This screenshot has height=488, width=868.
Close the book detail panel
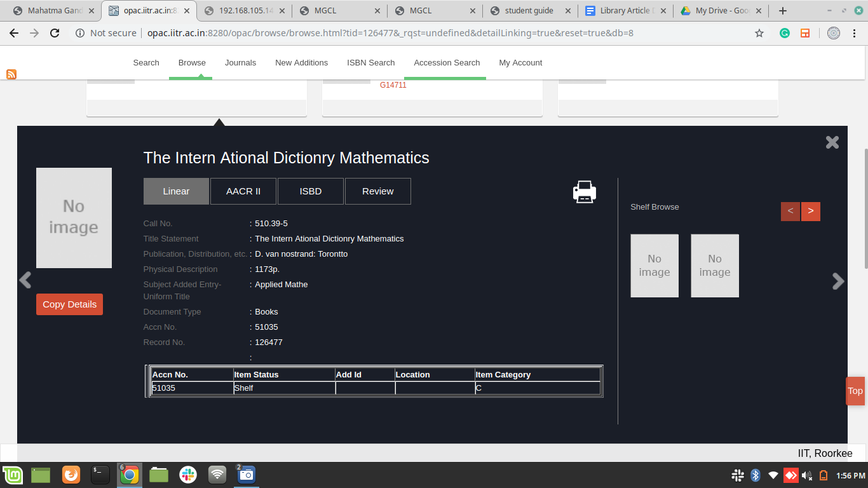[832, 142]
